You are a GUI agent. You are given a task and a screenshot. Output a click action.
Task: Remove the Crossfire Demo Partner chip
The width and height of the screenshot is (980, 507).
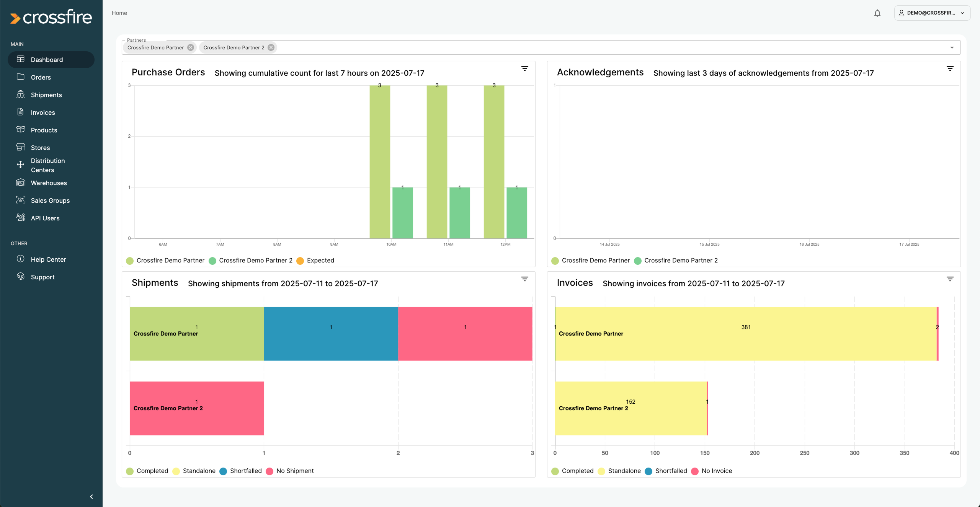point(191,47)
